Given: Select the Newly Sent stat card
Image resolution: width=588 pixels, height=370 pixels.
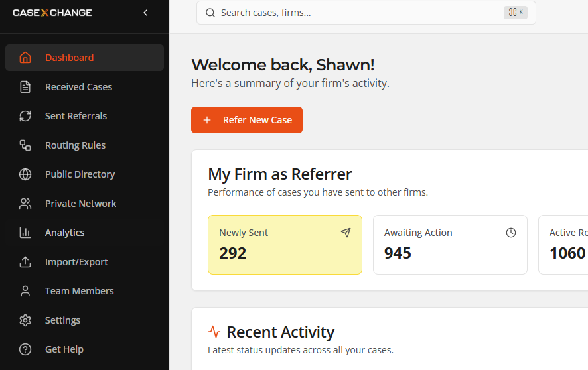Looking at the screenshot, I should 285,245.
